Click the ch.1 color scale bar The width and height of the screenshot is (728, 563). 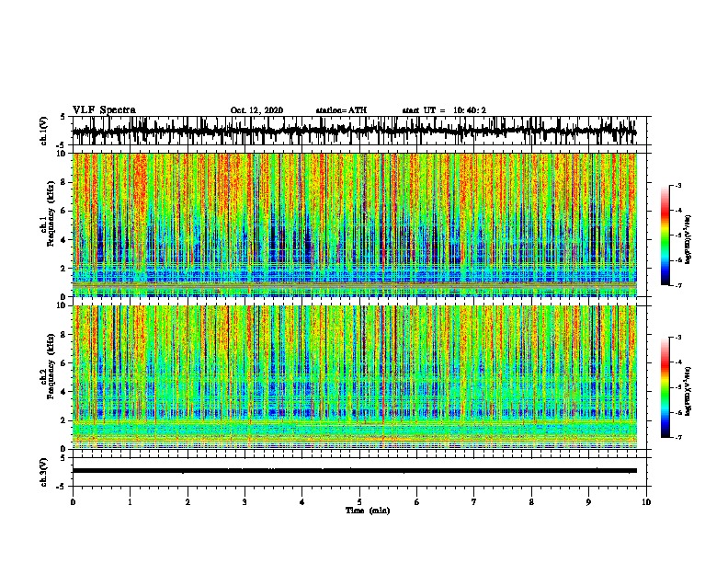665,236
